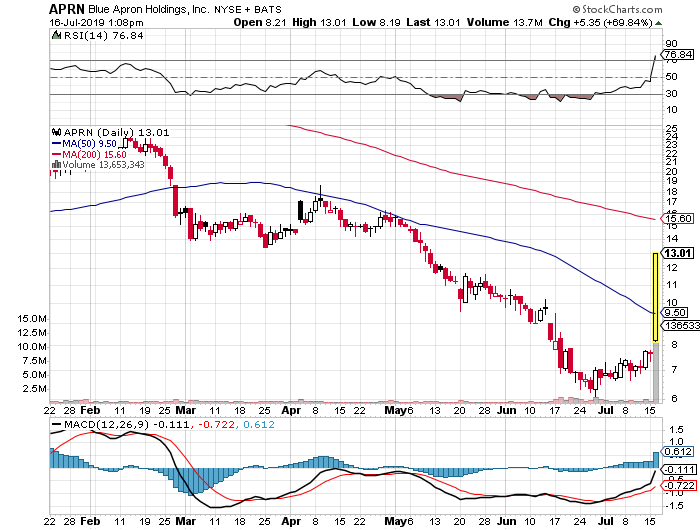Click the 15.60 red price tag on axis

click(677, 218)
